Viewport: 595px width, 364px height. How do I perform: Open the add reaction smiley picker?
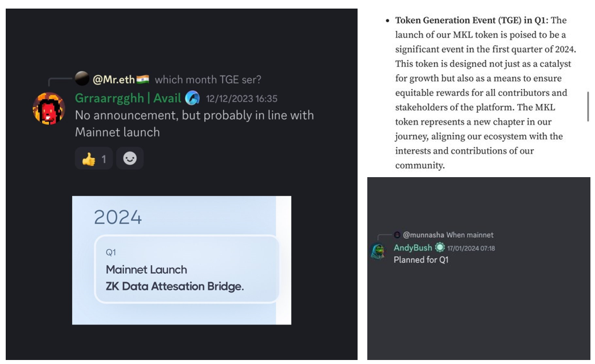pos(130,159)
